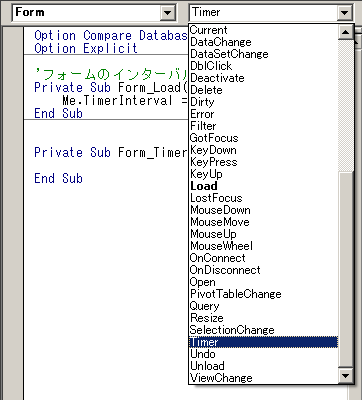The width and height of the screenshot is (362, 400).
Task: Click the 'Private Sub Form_Timer' line
Action: tap(111, 153)
